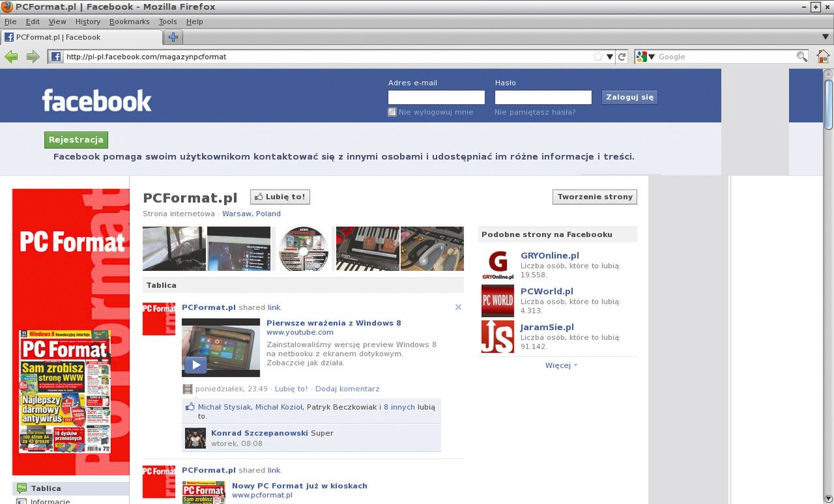Click the browser Forward arrow
This screenshot has height=504, width=834.
(33, 57)
